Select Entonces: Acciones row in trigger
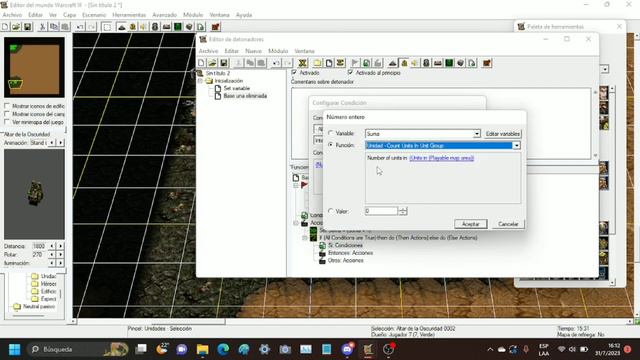Viewport: 640px width, 360px height. point(350,253)
